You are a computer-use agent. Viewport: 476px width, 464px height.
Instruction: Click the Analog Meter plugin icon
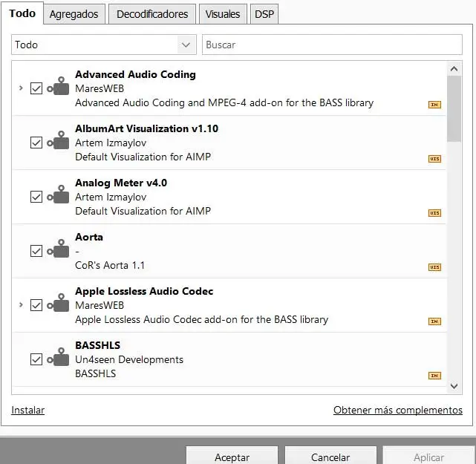click(58, 195)
